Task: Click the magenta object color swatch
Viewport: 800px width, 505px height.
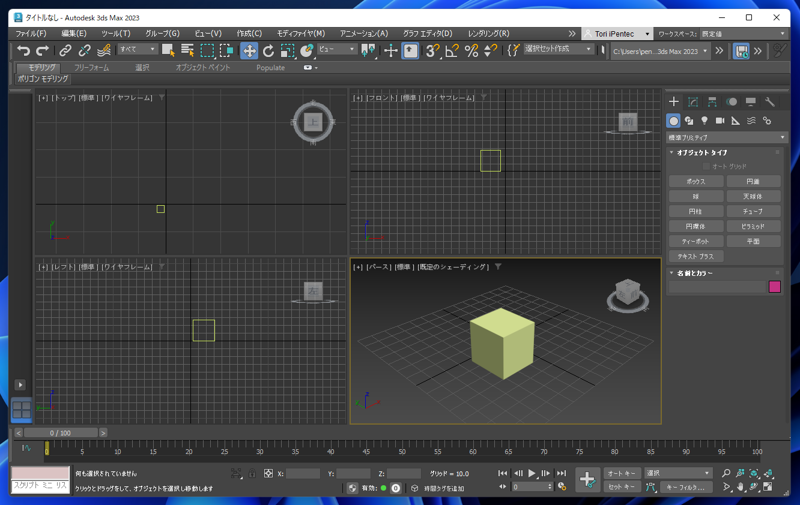Action: point(774,287)
